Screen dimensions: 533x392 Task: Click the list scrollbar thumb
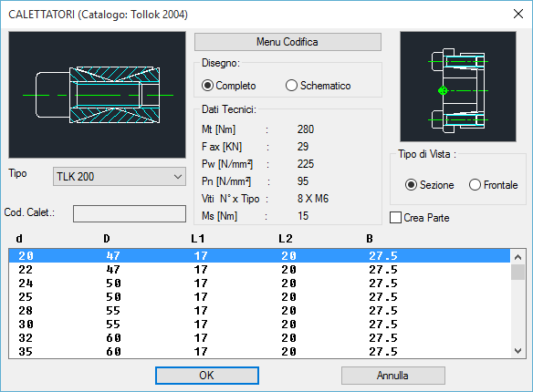[517, 273]
